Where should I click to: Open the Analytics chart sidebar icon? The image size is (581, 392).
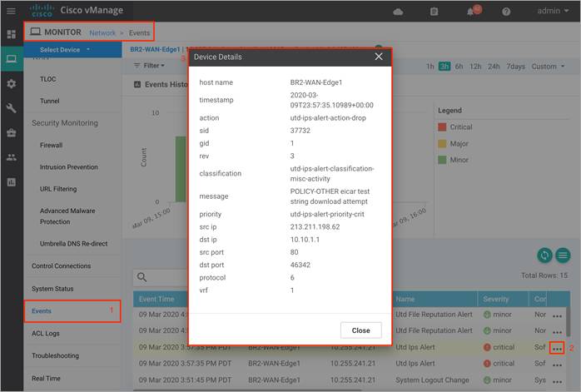coord(12,182)
